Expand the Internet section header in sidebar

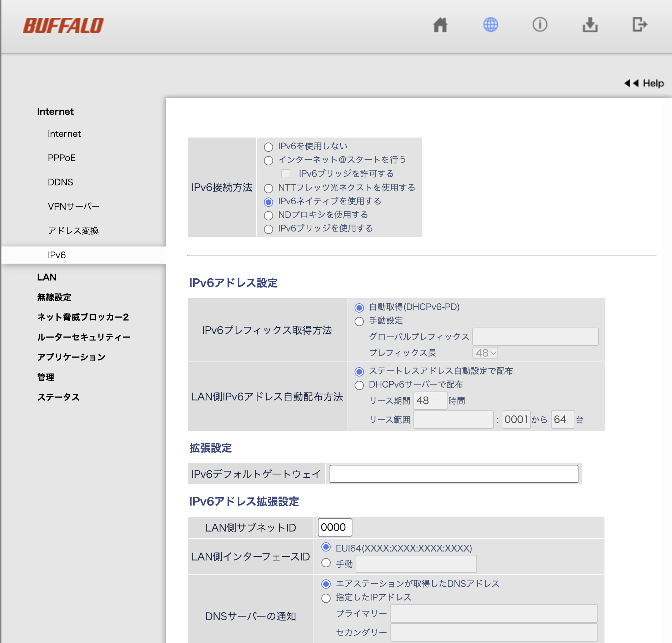[55, 111]
